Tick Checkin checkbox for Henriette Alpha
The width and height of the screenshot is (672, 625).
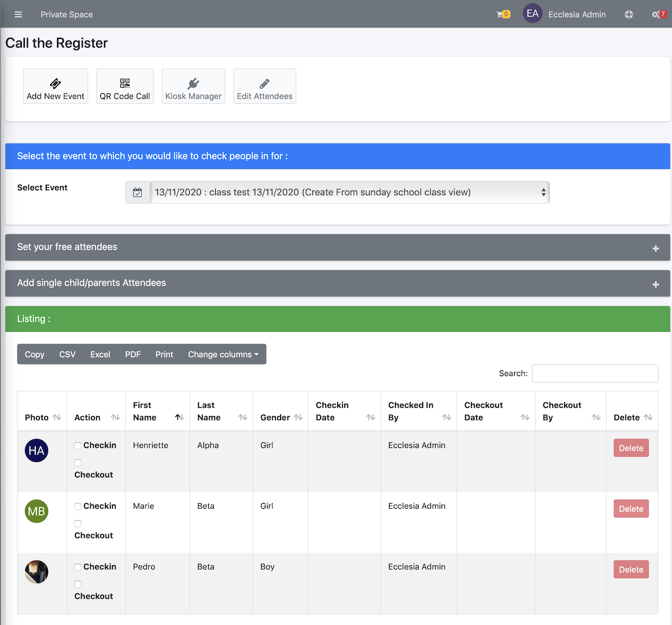point(78,446)
